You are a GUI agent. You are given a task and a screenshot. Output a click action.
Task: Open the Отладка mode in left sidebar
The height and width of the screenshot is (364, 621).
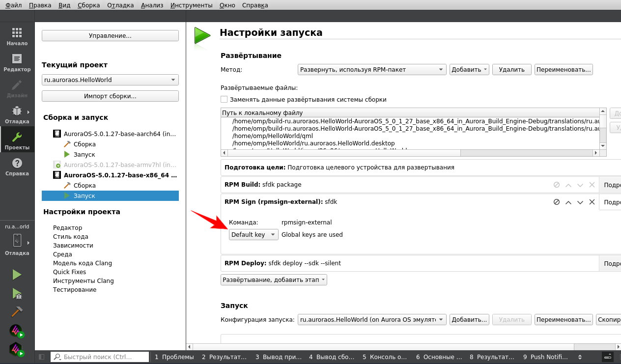[x=17, y=114]
